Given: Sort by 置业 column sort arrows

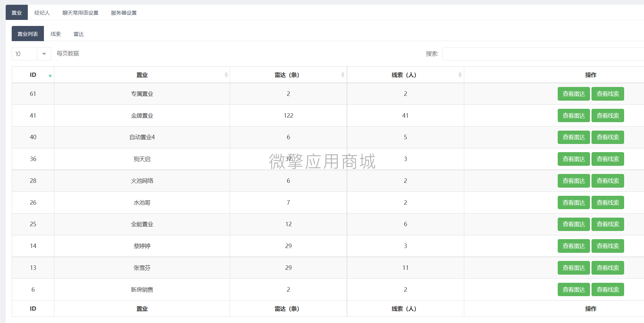Looking at the screenshot, I should point(226,75).
